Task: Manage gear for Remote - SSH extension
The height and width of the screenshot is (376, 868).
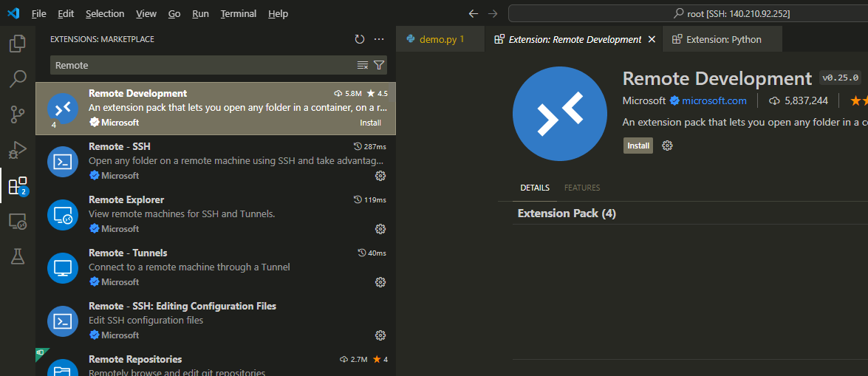Action: (380, 176)
